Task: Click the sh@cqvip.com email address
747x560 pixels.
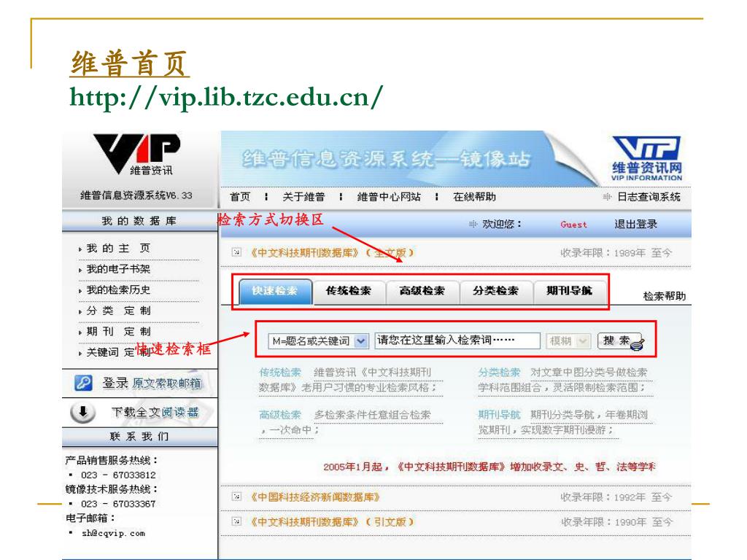Action: click(x=113, y=533)
